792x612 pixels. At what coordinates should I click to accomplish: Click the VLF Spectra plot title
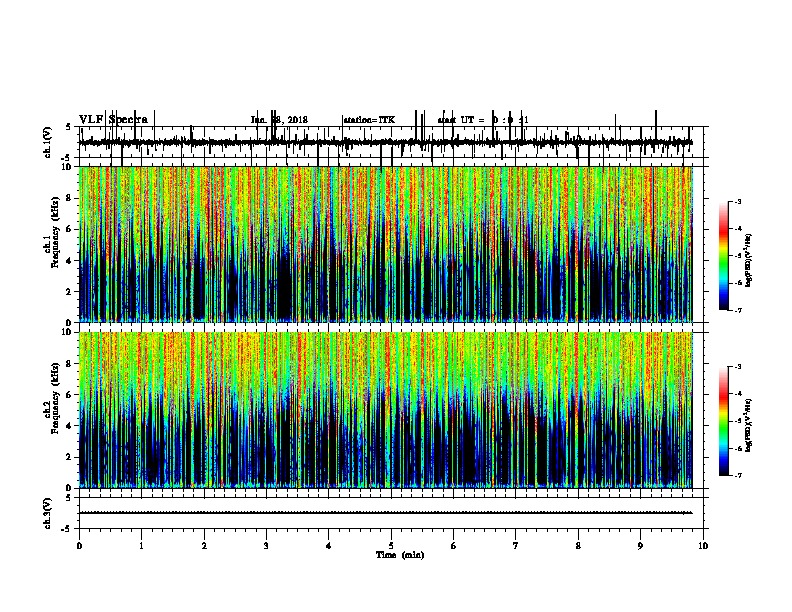[114, 120]
